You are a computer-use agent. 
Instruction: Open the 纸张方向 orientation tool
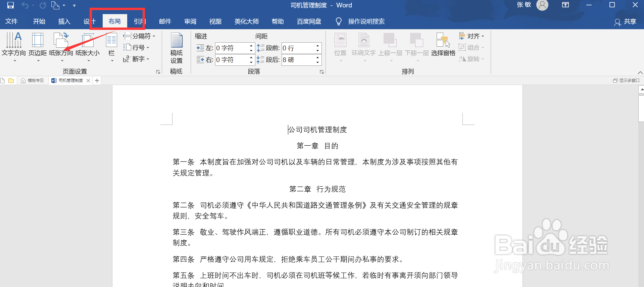pos(61,45)
